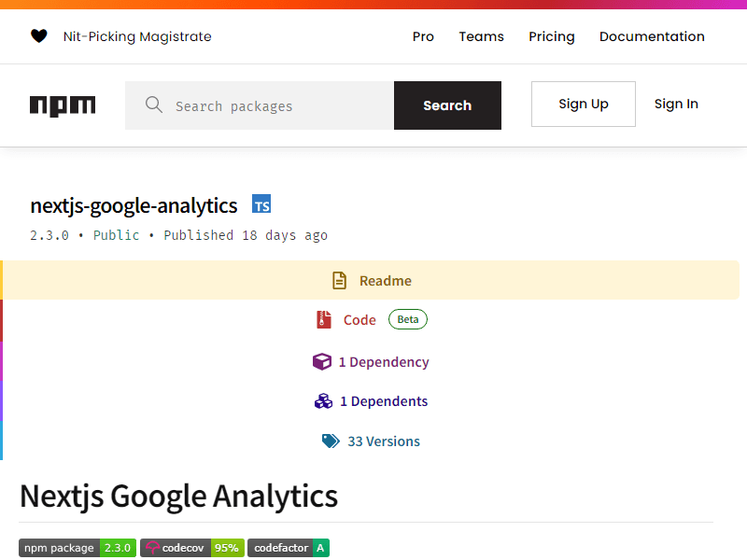Click the magnifying glass search icon
The height and width of the screenshot is (560, 747).
click(154, 105)
